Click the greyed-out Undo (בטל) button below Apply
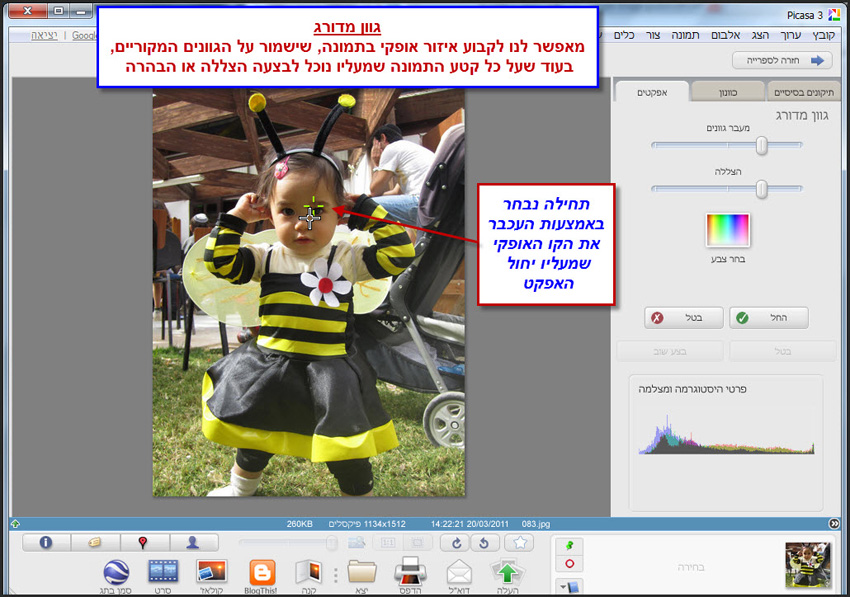 pos(783,351)
